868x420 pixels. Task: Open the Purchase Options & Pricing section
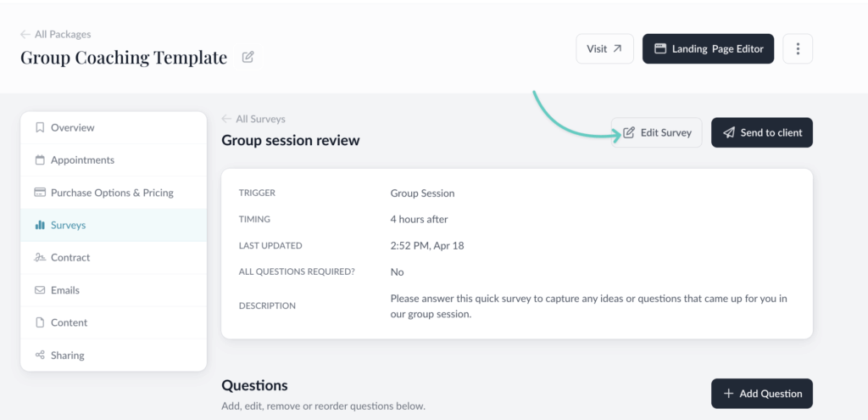point(112,193)
